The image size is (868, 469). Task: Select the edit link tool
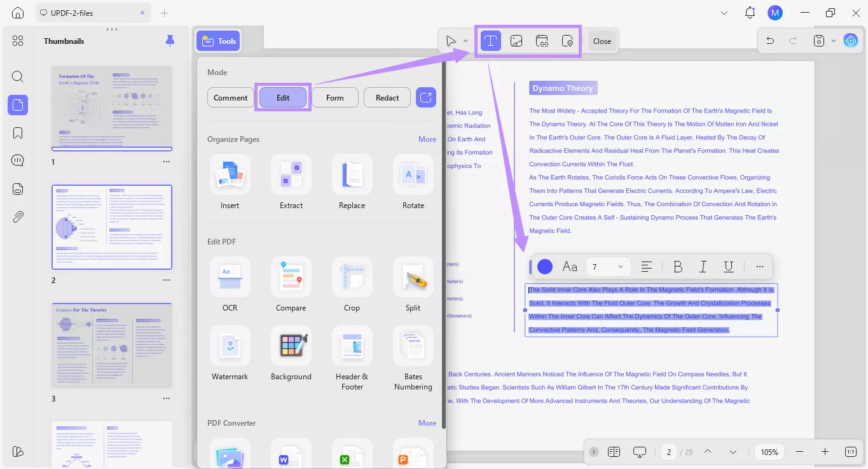point(541,41)
